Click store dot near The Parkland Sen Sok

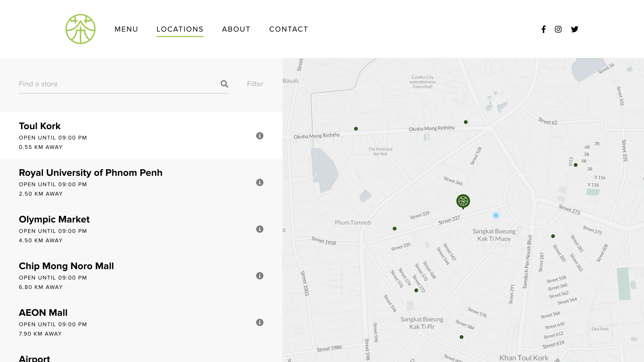point(356,129)
